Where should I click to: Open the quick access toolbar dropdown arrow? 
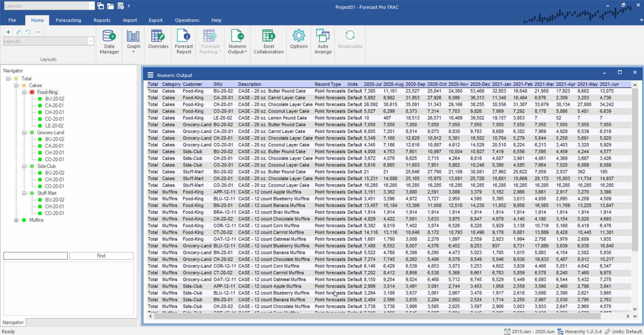(x=129, y=6)
